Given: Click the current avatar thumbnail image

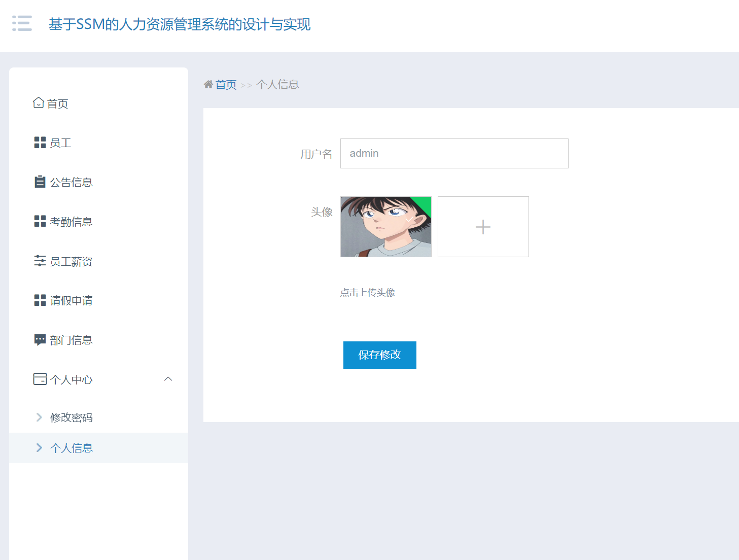Looking at the screenshot, I should (x=385, y=227).
